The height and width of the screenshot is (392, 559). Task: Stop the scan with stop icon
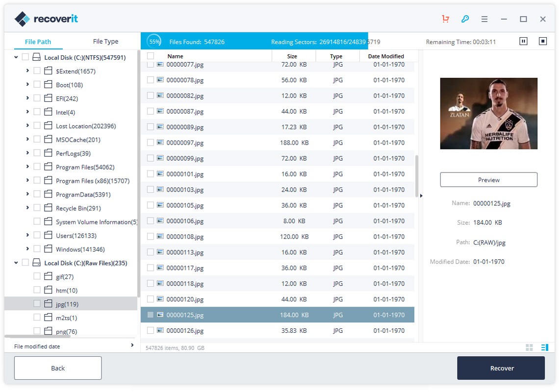(543, 42)
